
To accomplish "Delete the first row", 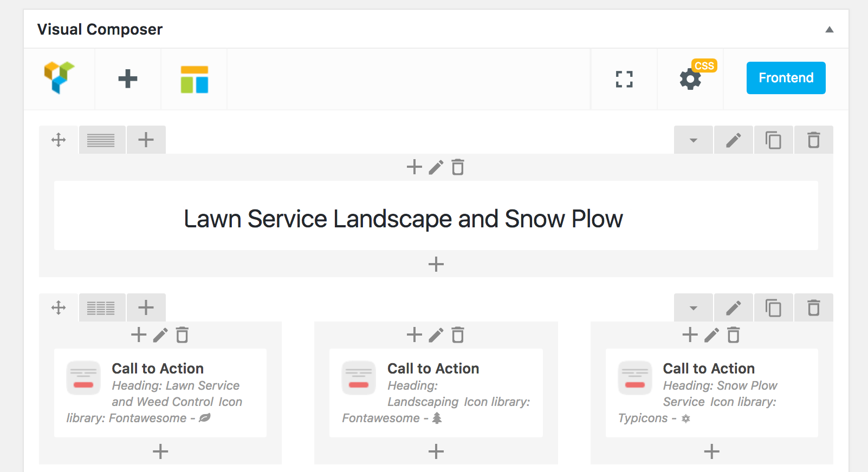I will point(813,140).
